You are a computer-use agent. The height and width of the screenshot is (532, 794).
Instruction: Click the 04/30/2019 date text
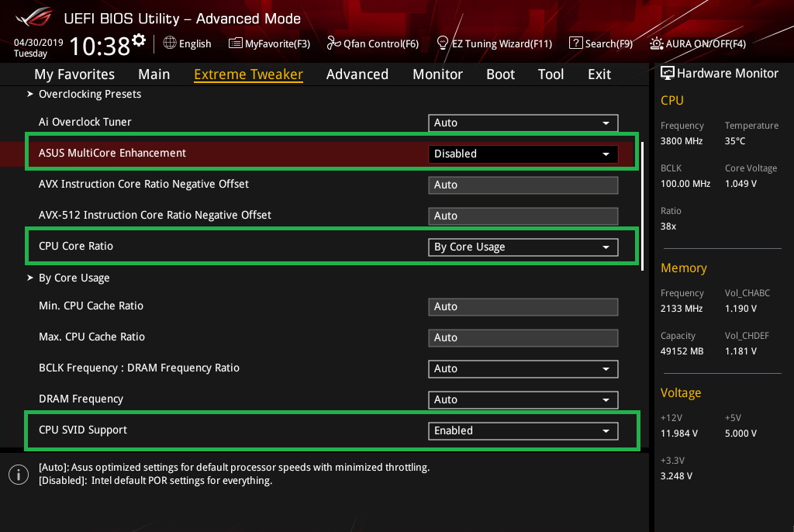[39, 42]
